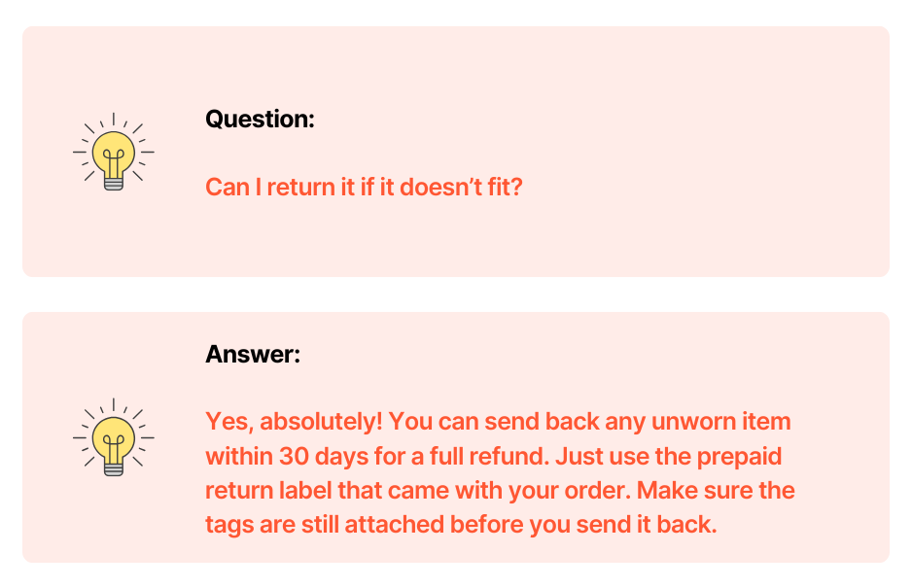Click the word "within" in the answer
This screenshot has height=588, width=912.
coord(238,457)
